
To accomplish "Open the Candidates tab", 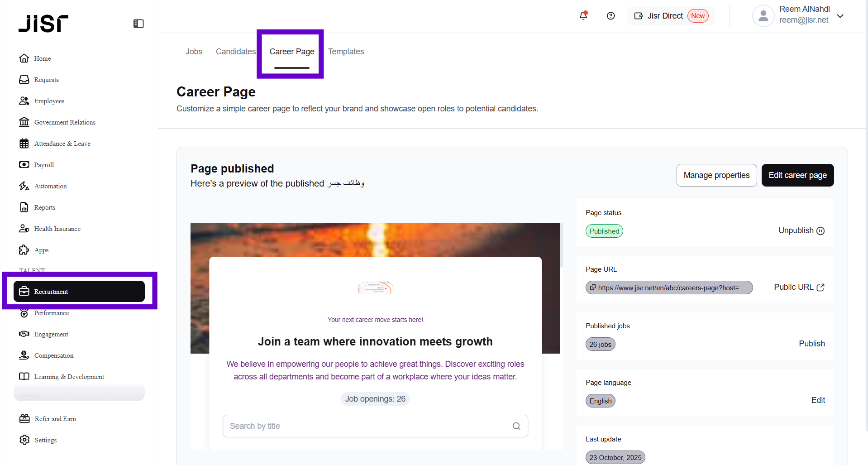I will coord(235,52).
